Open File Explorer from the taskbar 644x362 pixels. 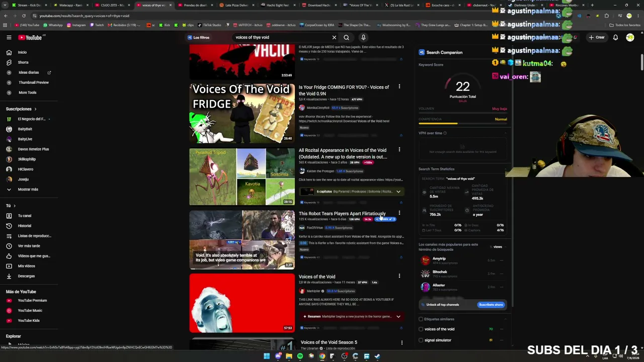pos(289,356)
